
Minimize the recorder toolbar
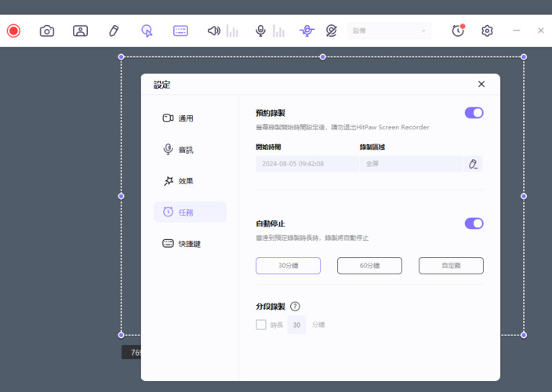point(516,31)
